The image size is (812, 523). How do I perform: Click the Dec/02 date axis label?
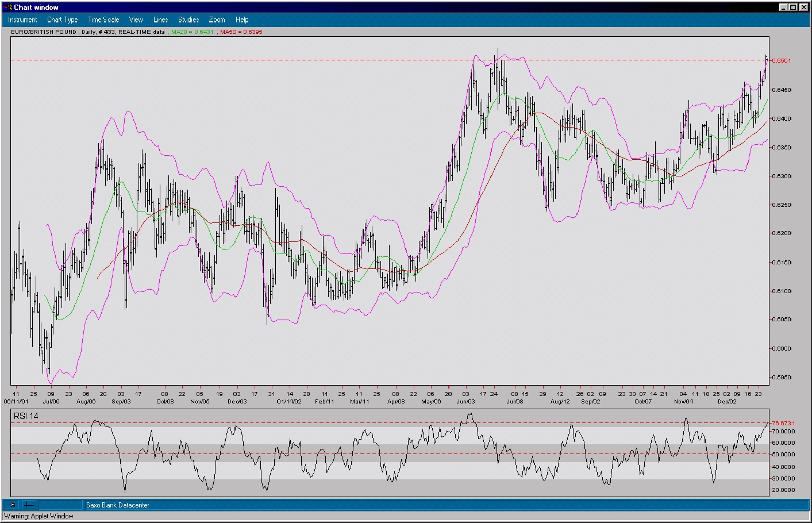coord(727,402)
